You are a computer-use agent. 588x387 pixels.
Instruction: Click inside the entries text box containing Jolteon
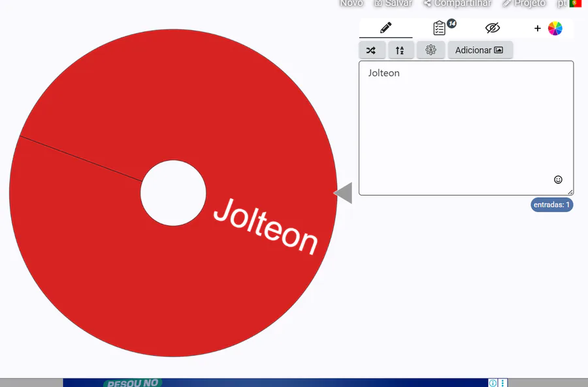click(x=466, y=128)
